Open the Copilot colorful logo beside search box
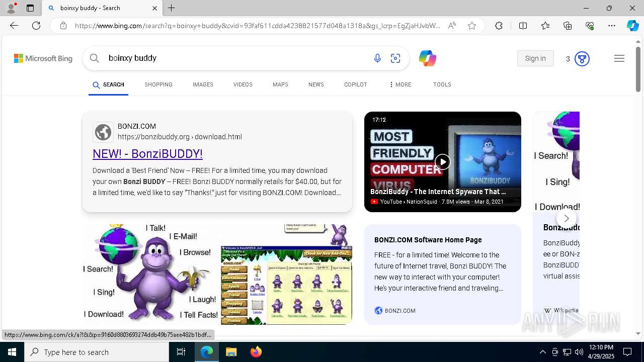 point(428,58)
